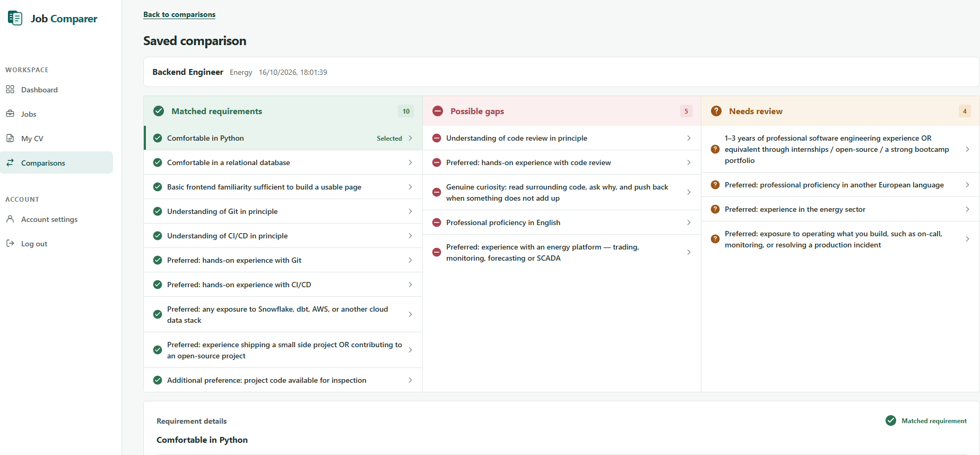This screenshot has width=980, height=455.
Task: Expand chevron for Comfortable in a relational database
Action: tap(410, 162)
